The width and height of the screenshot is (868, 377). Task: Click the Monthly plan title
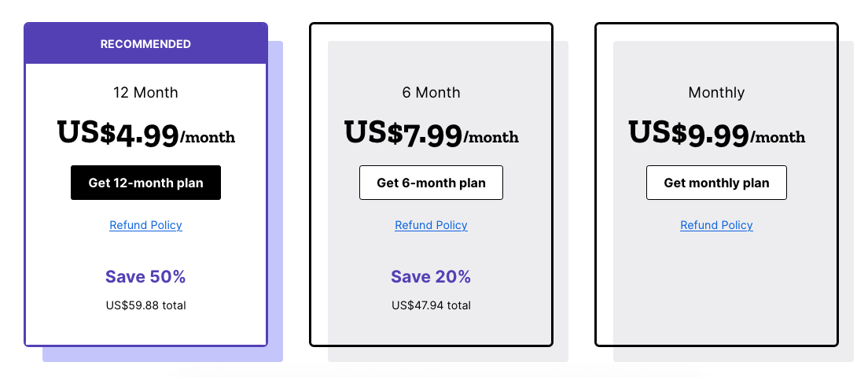(716, 92)
